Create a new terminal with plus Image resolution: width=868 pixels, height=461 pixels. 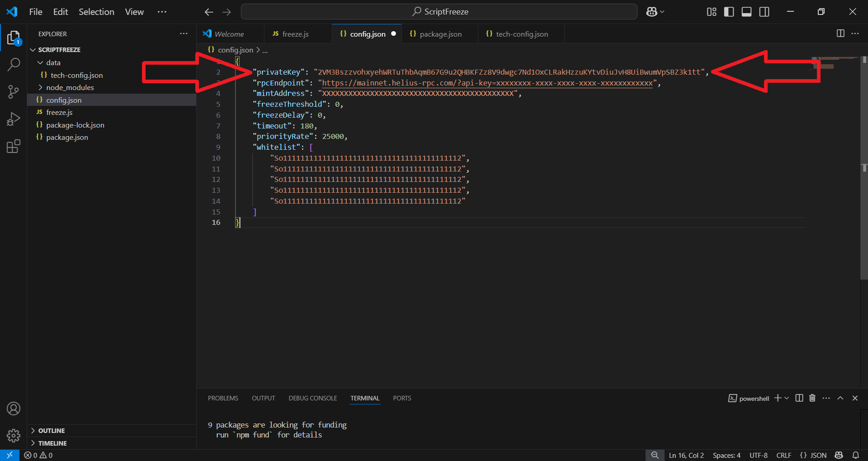(x=778, y=398)
